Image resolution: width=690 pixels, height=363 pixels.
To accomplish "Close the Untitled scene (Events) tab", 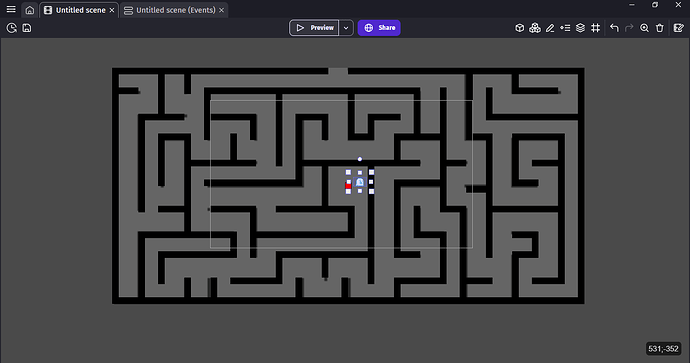I will [x=222, y=10].
